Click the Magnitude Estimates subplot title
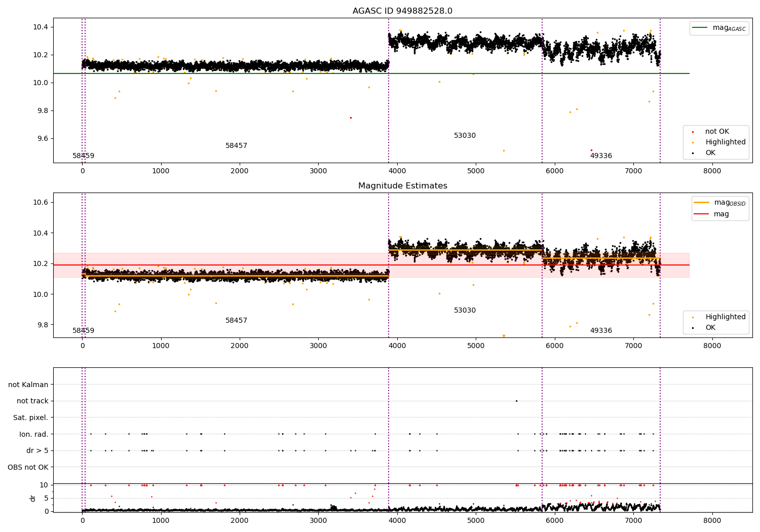Screen dimensions: 760x532 coord(402,186)
